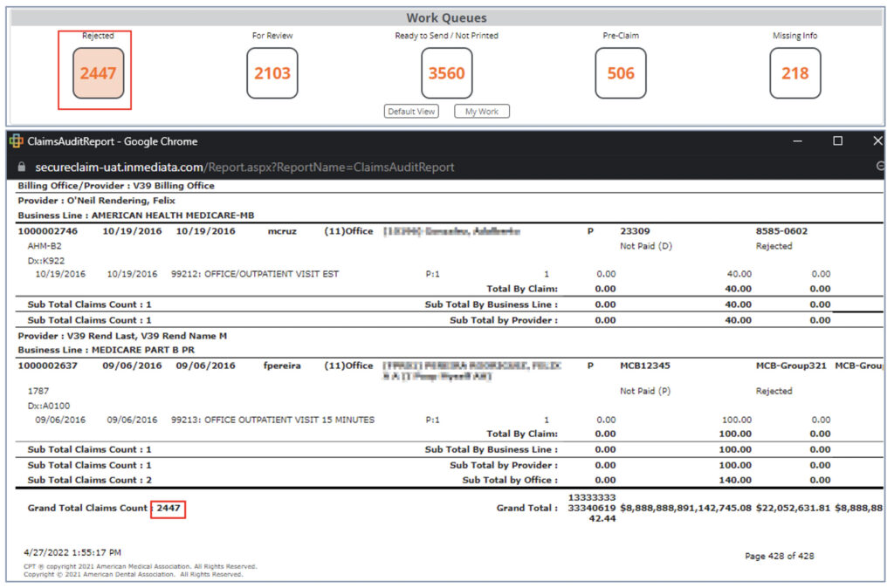The width and height of the screenshot is (894, 588).
Task: Open the Missing Info queue tile
Action: (794, 73)
